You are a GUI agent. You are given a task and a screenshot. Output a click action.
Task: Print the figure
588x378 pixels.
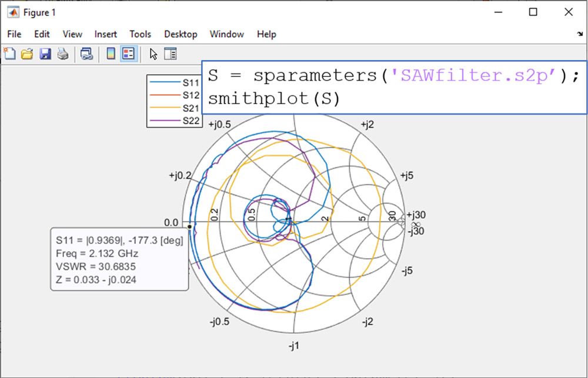(62, 53)
